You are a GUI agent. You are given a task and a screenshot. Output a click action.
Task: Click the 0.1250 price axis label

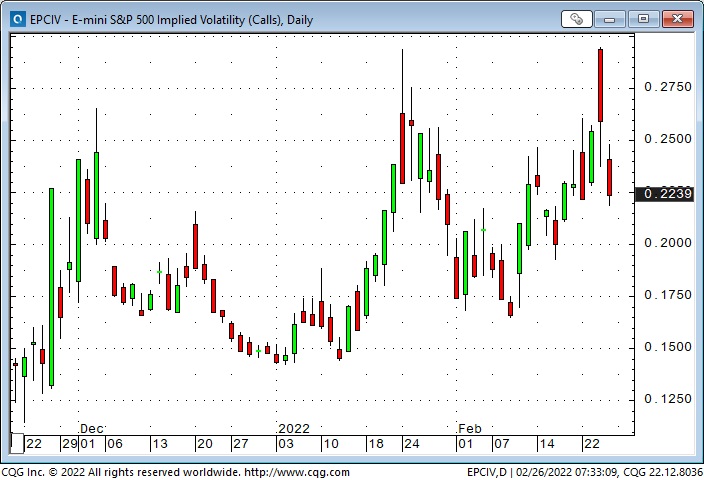point(668,399)
